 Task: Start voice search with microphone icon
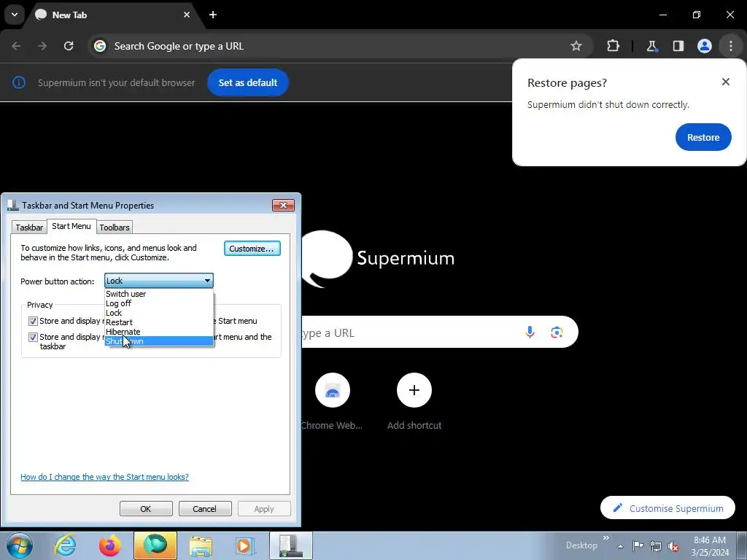click(x=530, y=332)
